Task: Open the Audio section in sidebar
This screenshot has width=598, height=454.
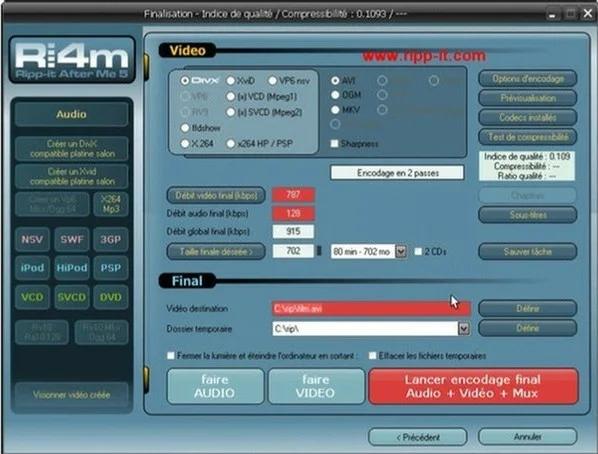Action: pos(72,114)
